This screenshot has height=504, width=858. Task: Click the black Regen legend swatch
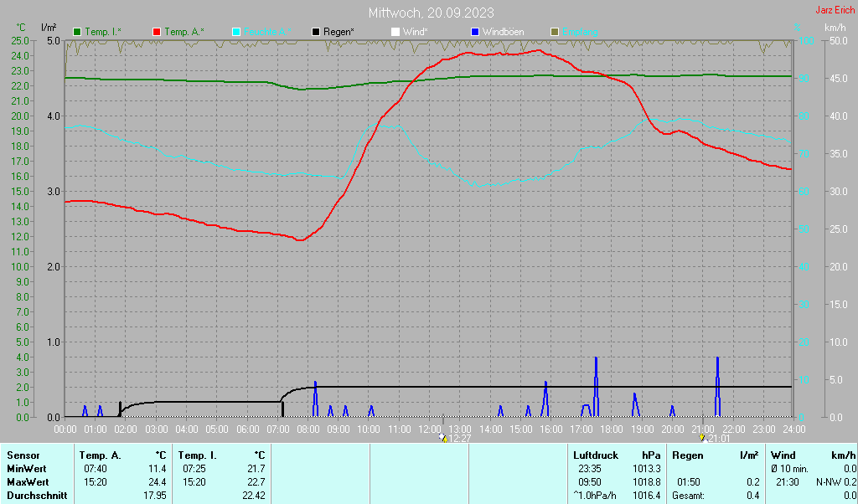[316, 33]
